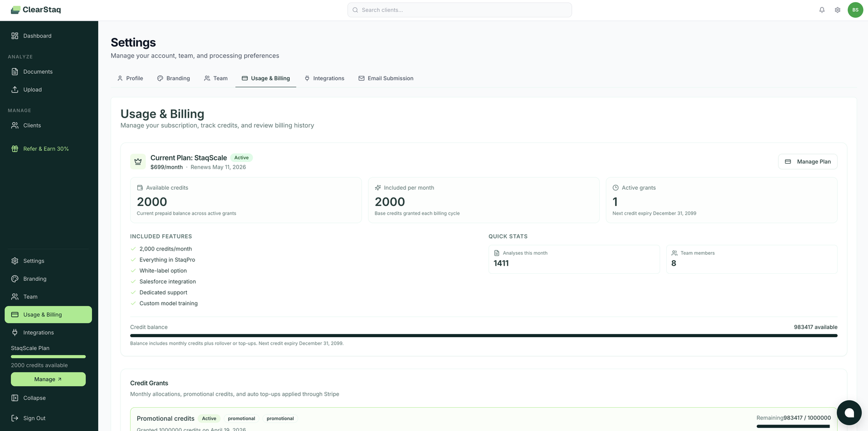
Task: Click the Credit balance progress bar
Action: (x=484, y=336)
